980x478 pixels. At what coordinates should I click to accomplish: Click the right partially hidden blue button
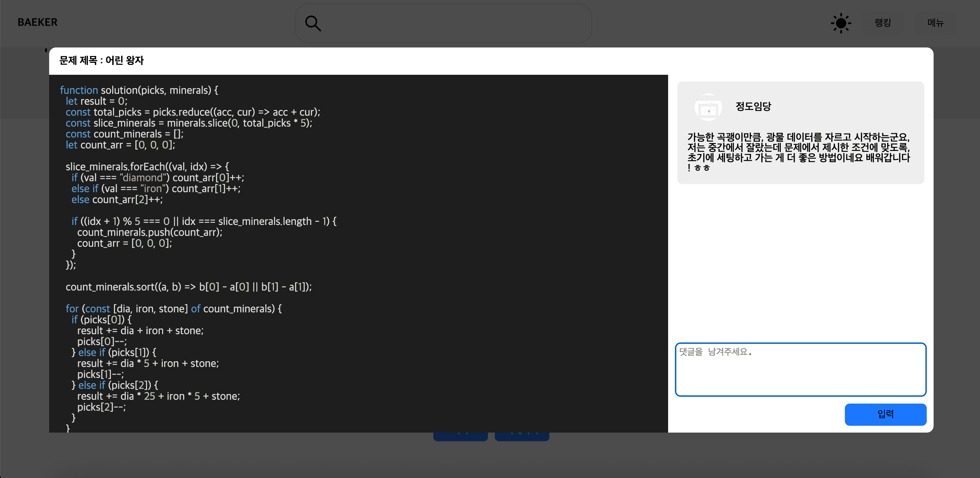(522, 437)
